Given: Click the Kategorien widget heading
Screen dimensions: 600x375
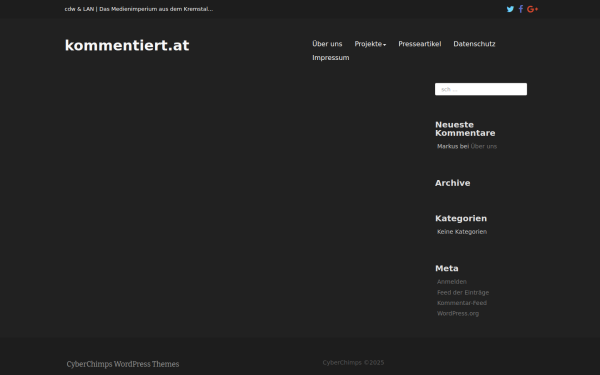Looking at the screenshot, I should click(x=461, y=218).
